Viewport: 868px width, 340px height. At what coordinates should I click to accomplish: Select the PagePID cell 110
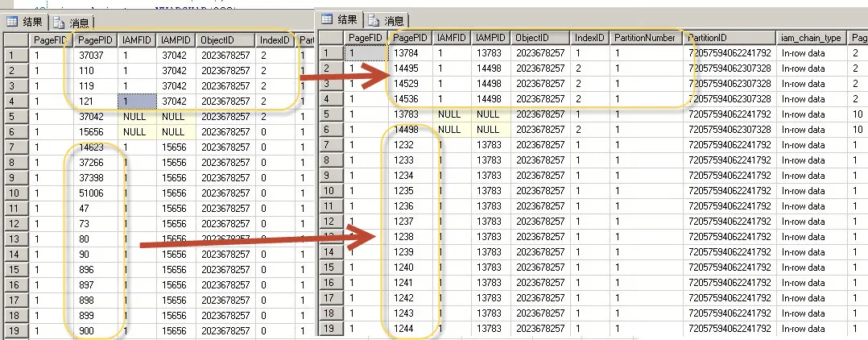click(95, 71)
